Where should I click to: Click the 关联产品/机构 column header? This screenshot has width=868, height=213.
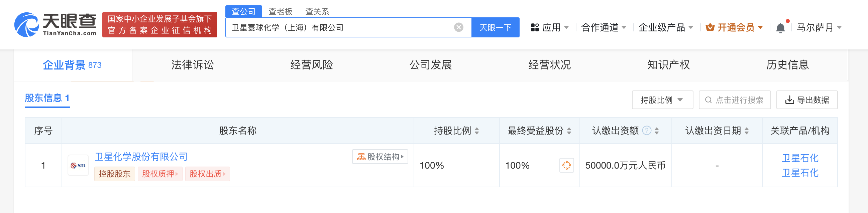click(x=800, y=131)
